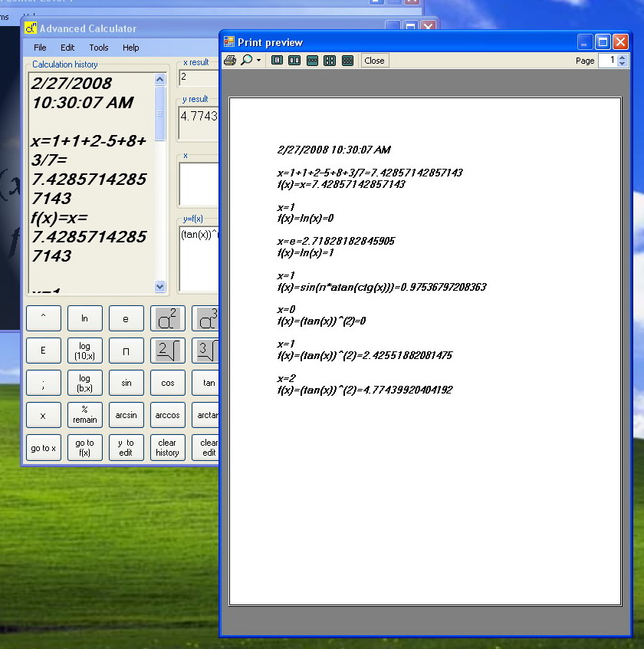This screenshot has width=644, height=649.
Task: Decrease the page number with down arrow
Action: tap(623, 64)
